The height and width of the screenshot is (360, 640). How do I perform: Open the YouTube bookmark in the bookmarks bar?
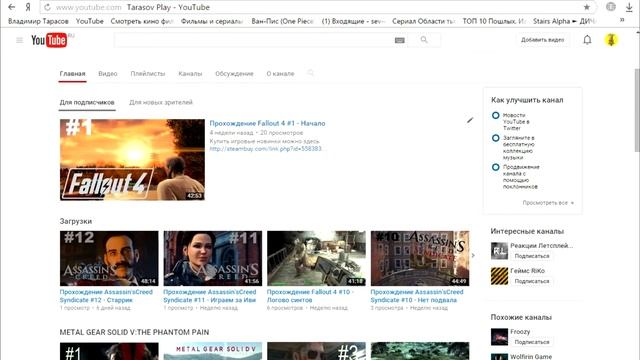point(89,21)
